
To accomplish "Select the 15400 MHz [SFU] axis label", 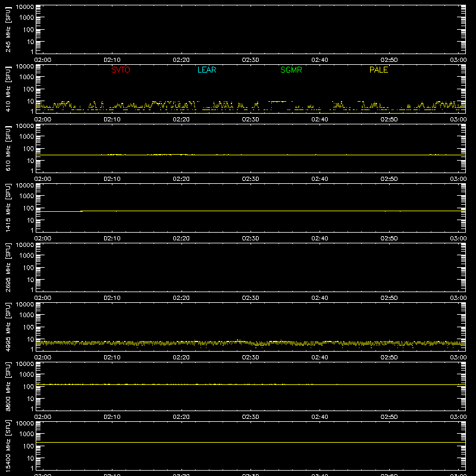I will point(8,446).
